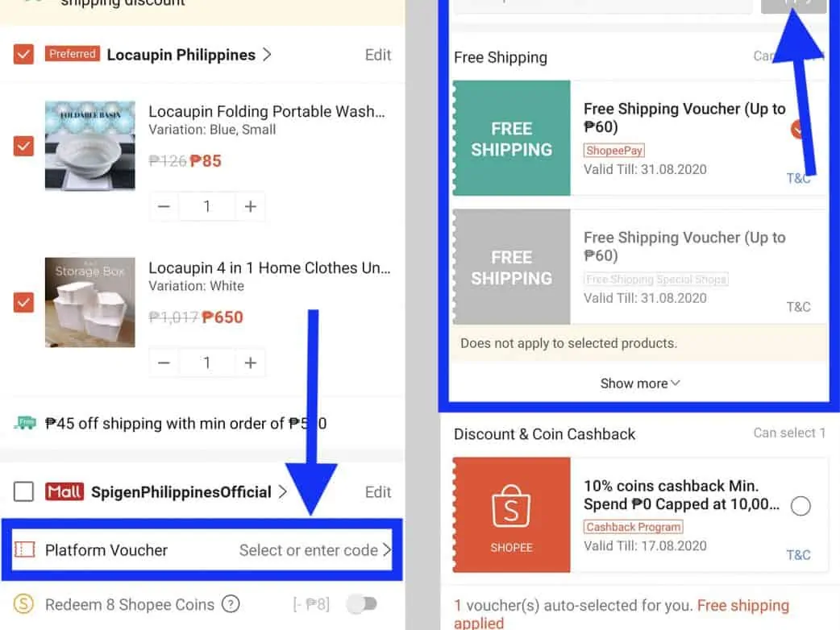Click the Platform Voucher ticket icon
Screen dimensions: 840x630
(x=25, y=549)
